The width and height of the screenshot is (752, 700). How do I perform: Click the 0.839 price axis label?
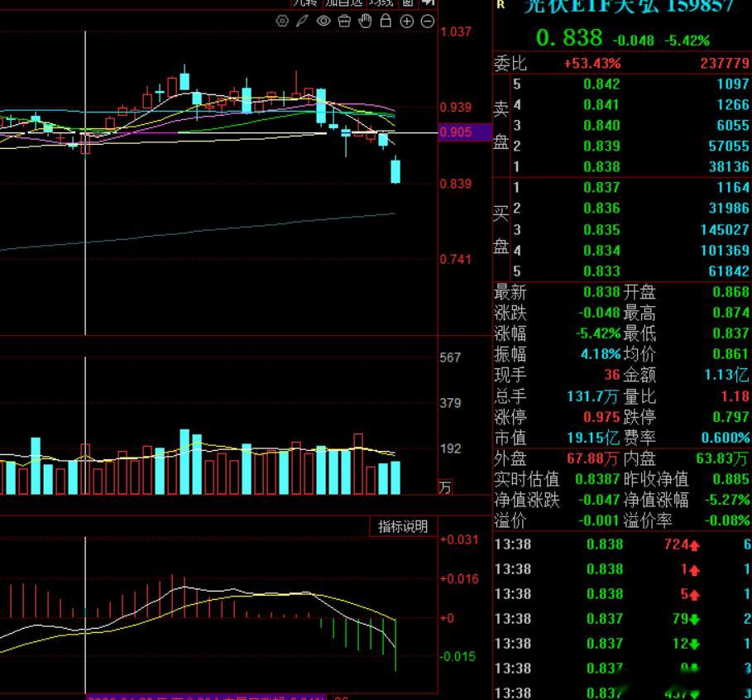point(456,184)
